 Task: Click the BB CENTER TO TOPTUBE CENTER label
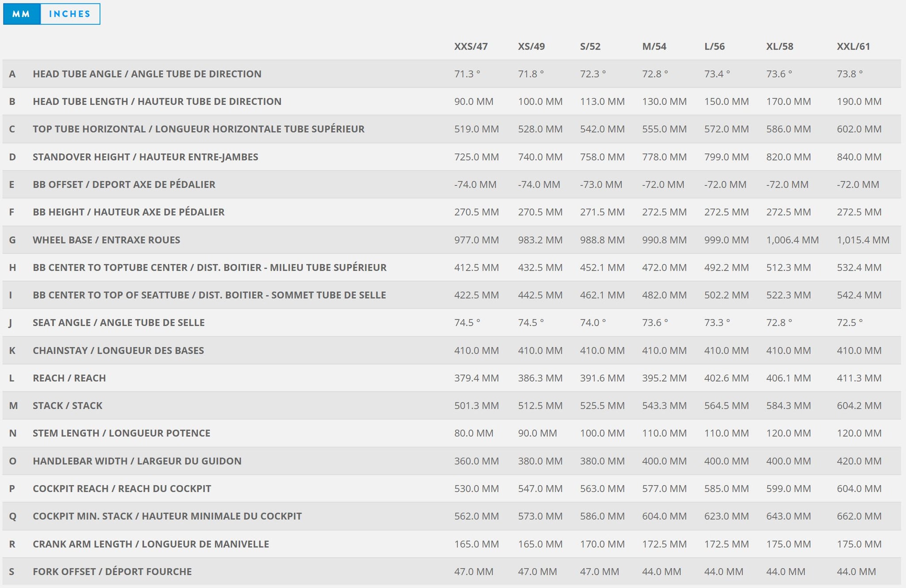coord(210,267)
